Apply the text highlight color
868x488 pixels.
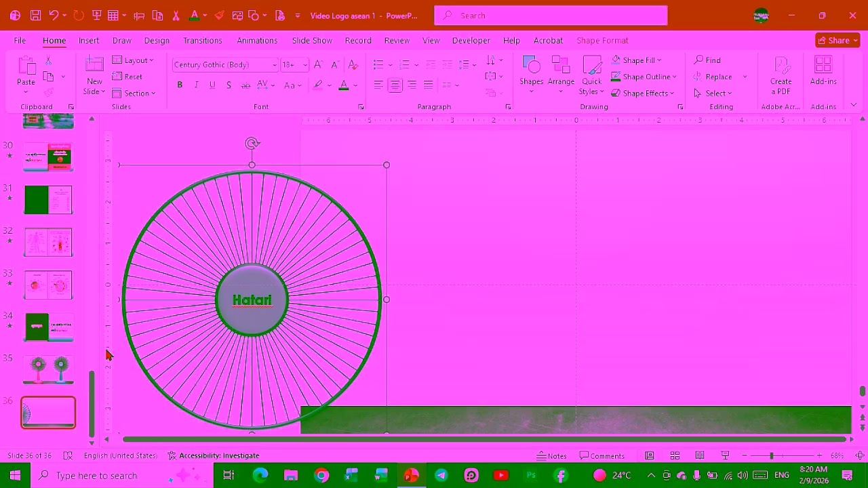pos(317,85)
